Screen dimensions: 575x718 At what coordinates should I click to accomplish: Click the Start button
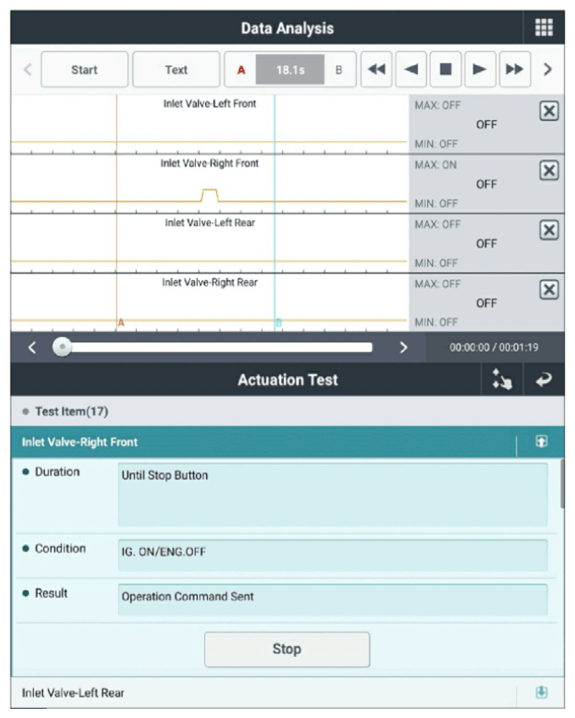pyautogui.click(x=84, y=70)
